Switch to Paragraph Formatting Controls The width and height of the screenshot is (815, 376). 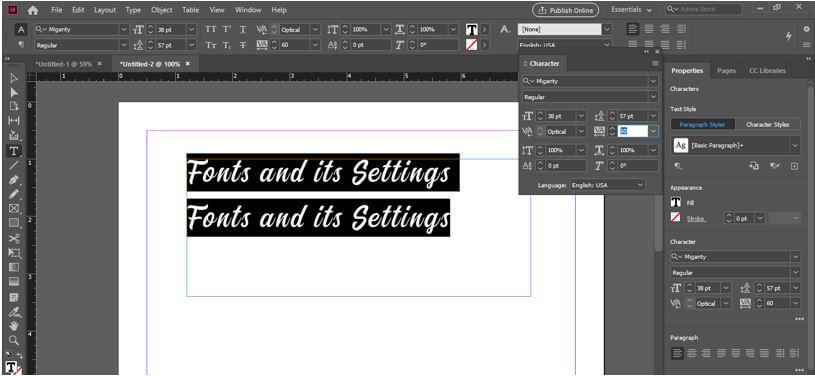tap(21, 45)
